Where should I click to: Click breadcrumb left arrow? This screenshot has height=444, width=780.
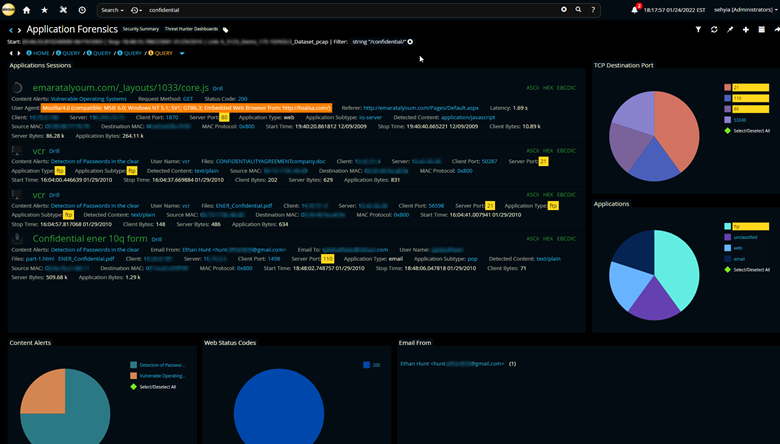coord(11,53)
